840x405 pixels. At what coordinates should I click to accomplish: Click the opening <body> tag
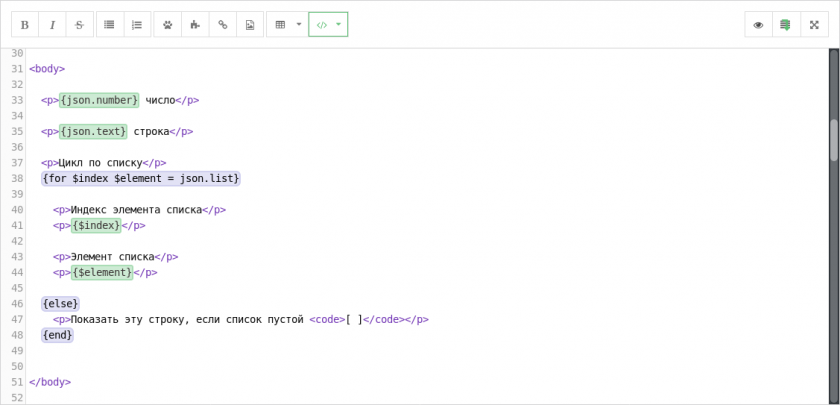pos(47,69)
